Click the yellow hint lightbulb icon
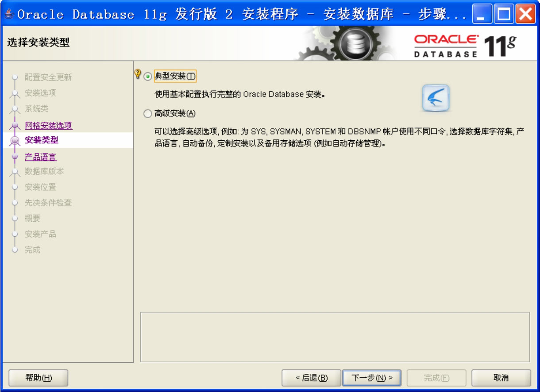Image resolution: width=540 pixels, height=392 pixels. (x=138, y=74)
